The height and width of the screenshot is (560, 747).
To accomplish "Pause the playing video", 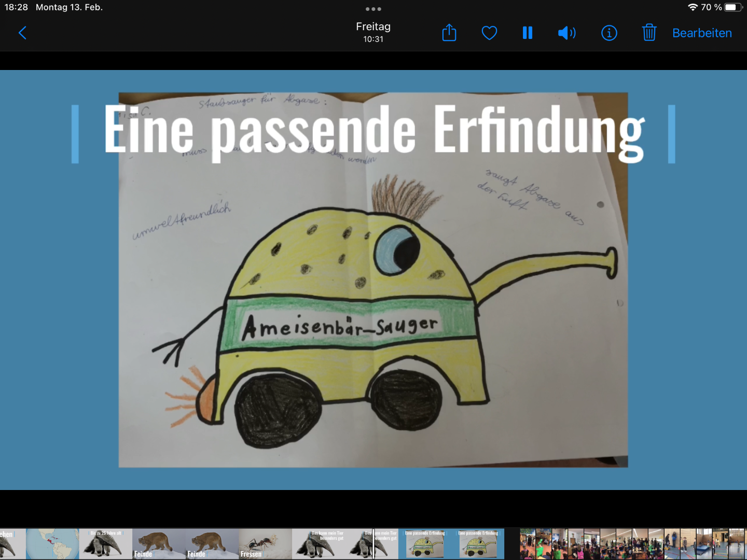I will click(528, 33).
